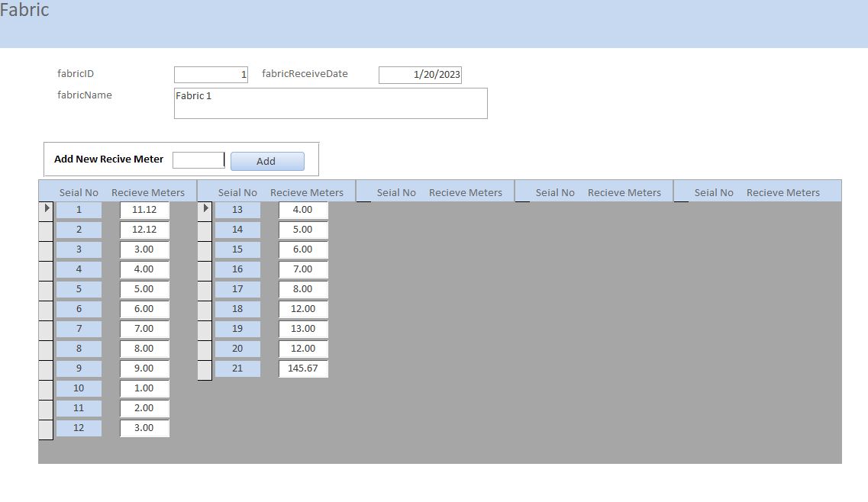Click the 11.12 Recieve Meters field
The image size is (868, 502).
coord(144,210)
